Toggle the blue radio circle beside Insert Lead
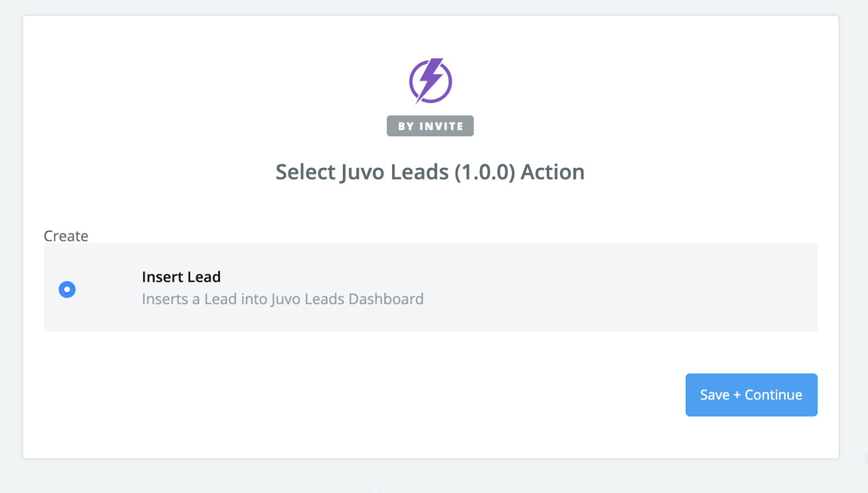 coord(67,289)
